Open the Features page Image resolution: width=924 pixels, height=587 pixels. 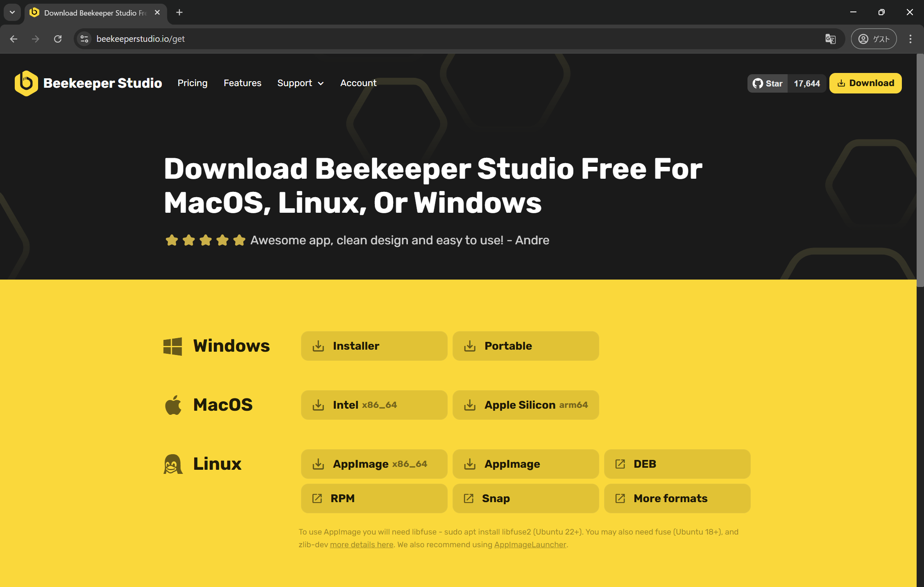tap(242, 83)
